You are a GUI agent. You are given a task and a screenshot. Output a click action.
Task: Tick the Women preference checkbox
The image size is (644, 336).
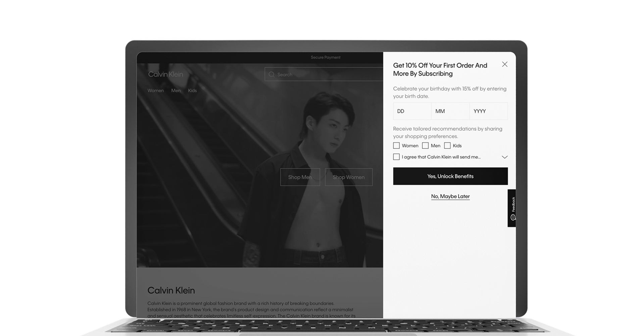[396, 145]
